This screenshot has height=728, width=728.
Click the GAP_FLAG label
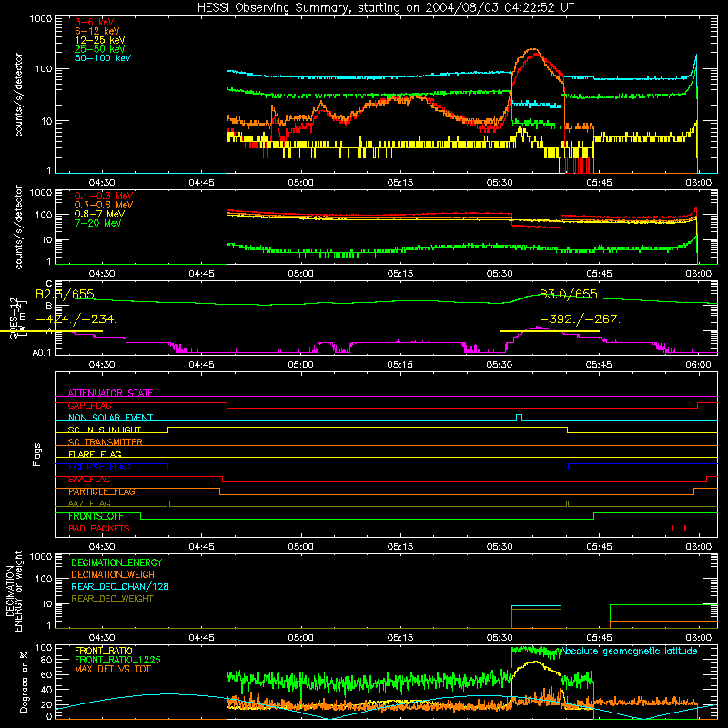click(89, 405)
